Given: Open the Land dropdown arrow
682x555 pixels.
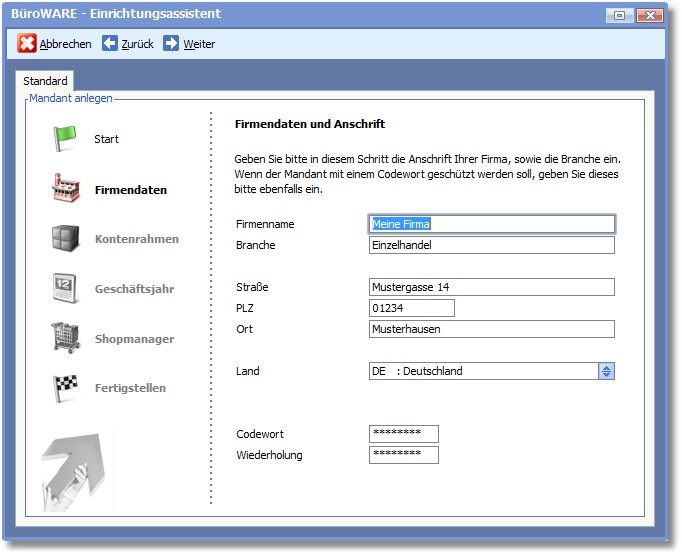Looking at the screenshot, I should (x=606, y=371).
